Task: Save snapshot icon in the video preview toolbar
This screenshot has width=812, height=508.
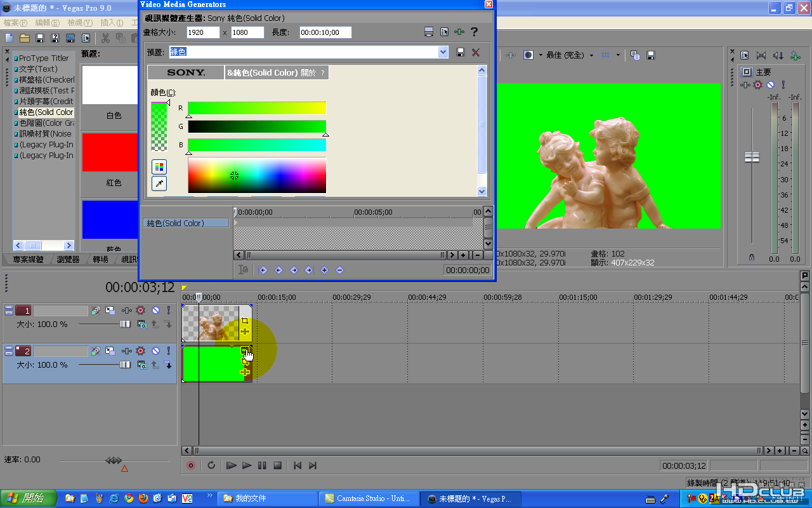Action: click(x=650, y=55)
